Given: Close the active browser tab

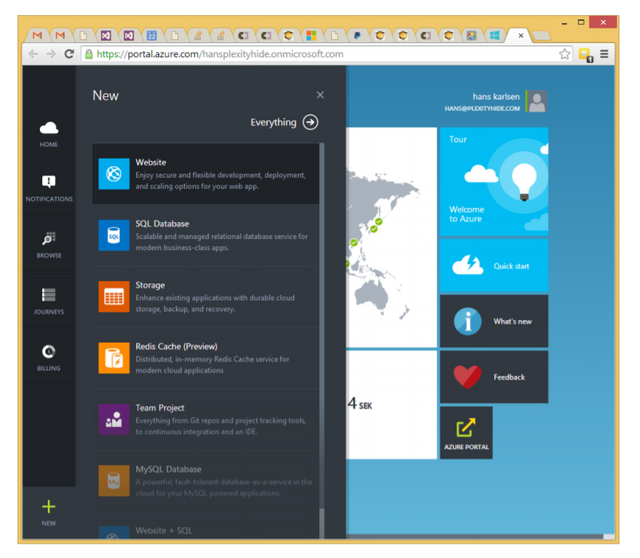Looking at the screenshot, I should point(521,36).
